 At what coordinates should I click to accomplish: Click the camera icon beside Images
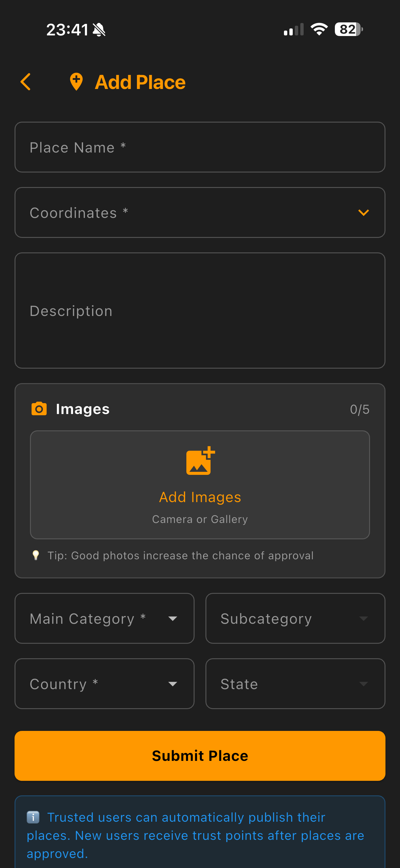(39, 409)
